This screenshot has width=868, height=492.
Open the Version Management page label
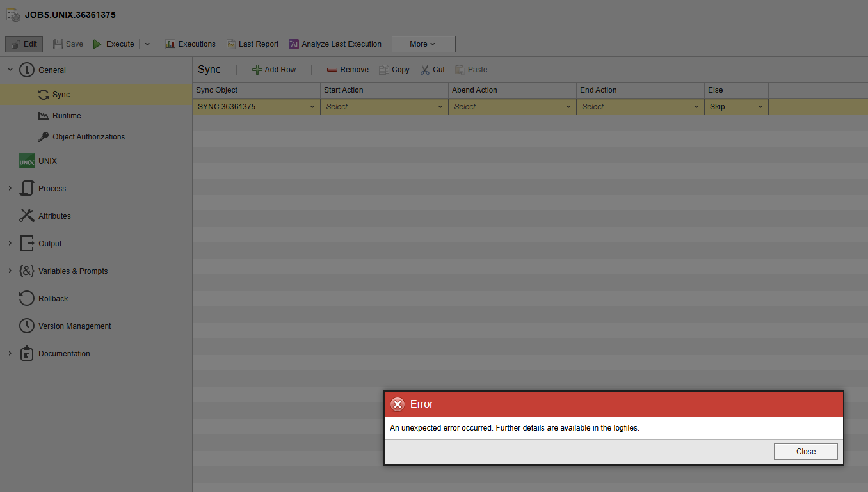[75, 326]
